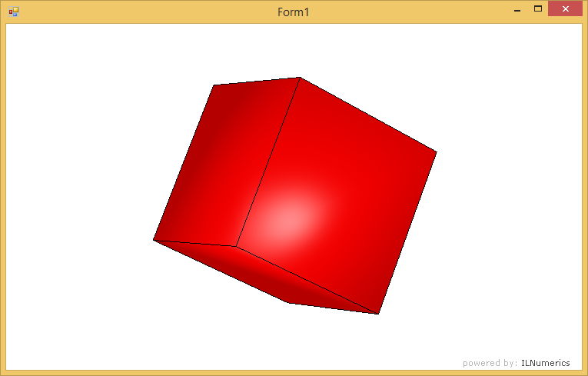Close the Form1 window
Image resolution: width=588 pixels, height=376 pixels.
[565, 8]
